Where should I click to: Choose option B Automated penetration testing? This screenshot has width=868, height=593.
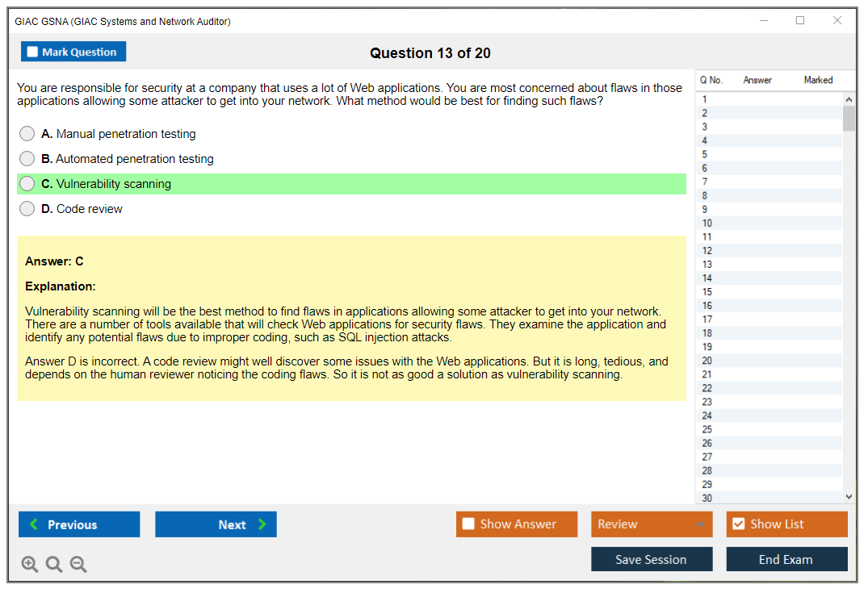27,159
